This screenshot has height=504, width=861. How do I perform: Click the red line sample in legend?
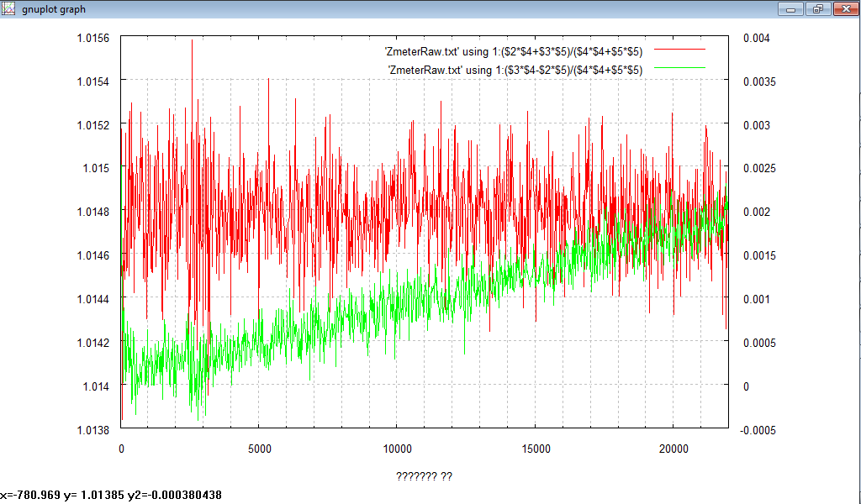point(679,50)
